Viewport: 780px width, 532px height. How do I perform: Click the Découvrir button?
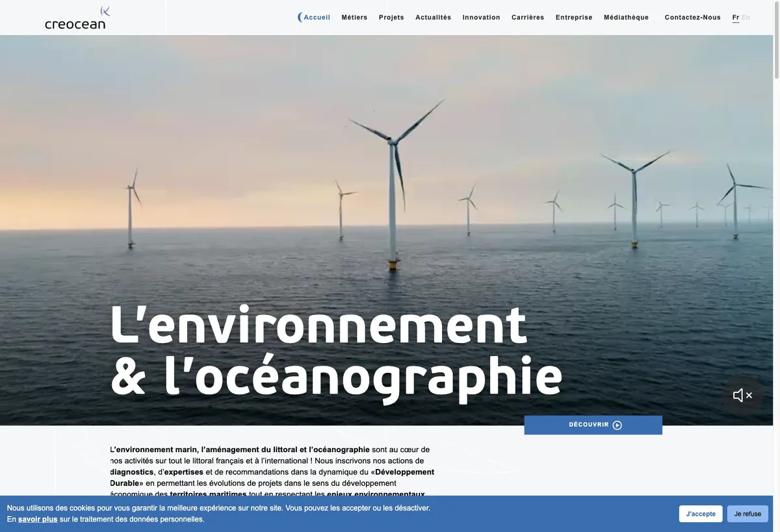tap(593, 425)
